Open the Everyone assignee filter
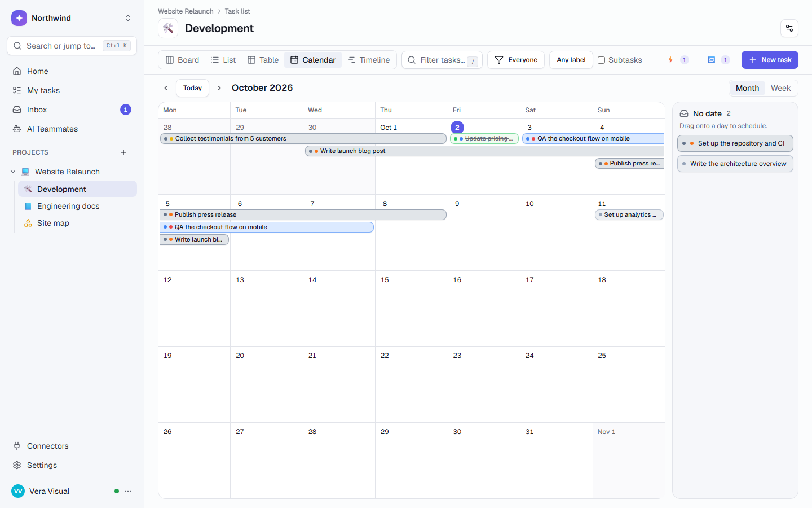The image size is (812, 508). pyautogui.click(x=516, y=60)
